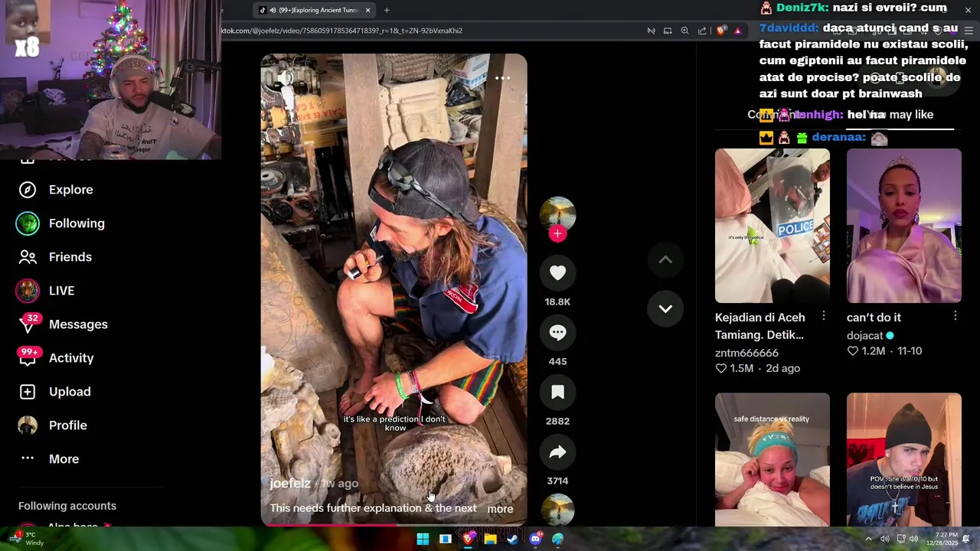
Task: Open Friends menu label
Action: coord(70,257)
